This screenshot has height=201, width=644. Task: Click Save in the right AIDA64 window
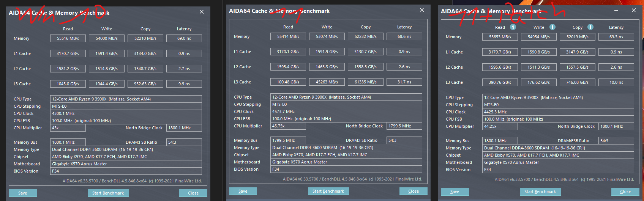(455, 192)
